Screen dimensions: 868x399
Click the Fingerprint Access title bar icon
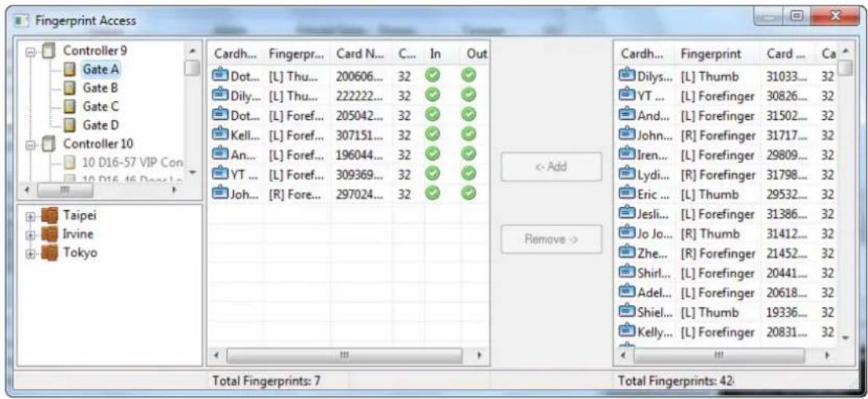21,21
